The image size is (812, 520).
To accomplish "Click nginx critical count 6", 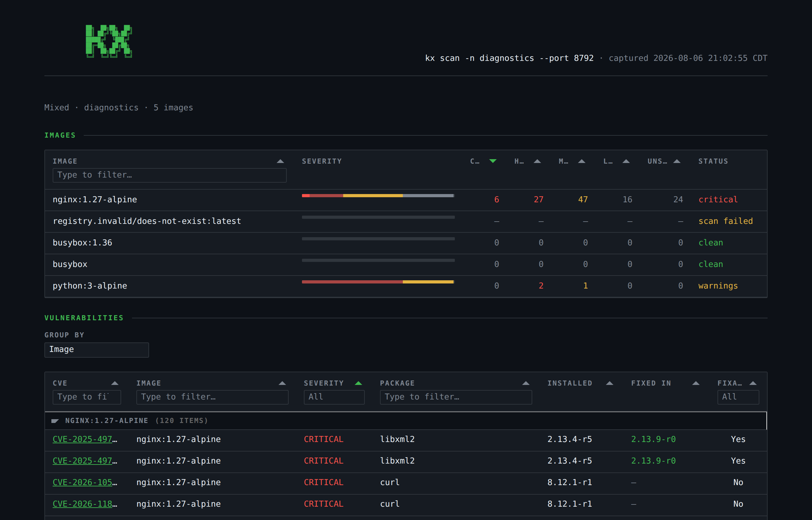I will tap(496, 200).
